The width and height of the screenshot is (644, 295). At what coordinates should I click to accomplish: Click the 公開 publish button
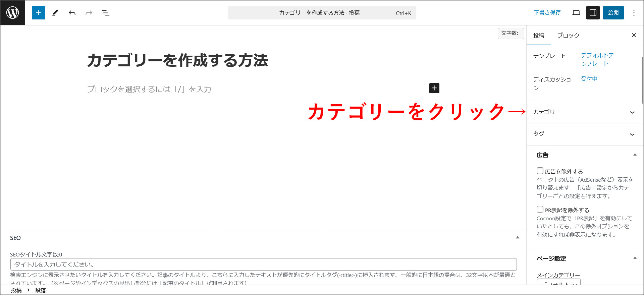click(x=613, y=13)
